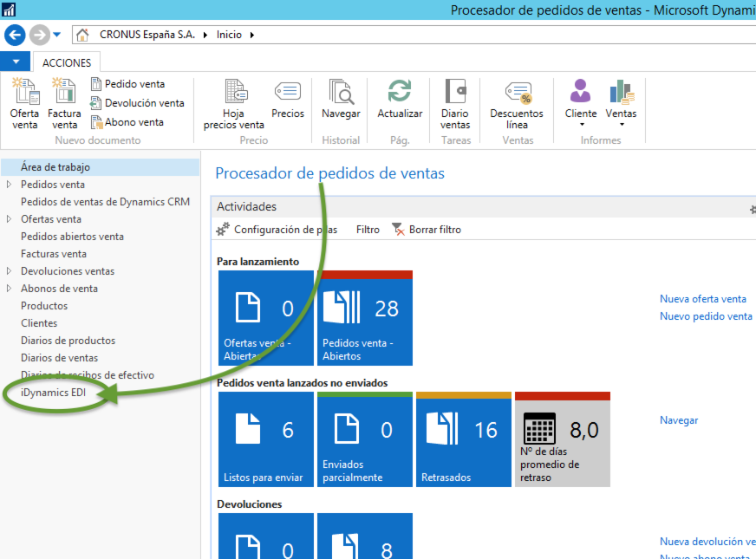Open the Retrasados tile
The height and width of the screenshot is (559, 756).
tap(464, 439)
